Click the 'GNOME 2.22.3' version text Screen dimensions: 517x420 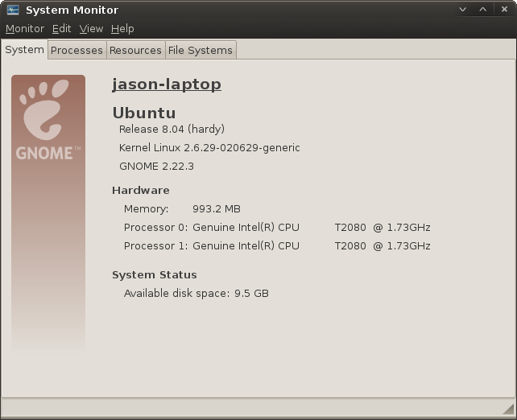(x=156, y=167)
